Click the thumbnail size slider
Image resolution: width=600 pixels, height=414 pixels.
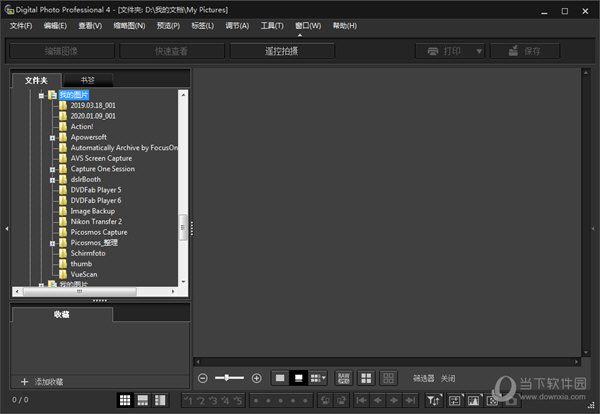(x=230, y=378)
